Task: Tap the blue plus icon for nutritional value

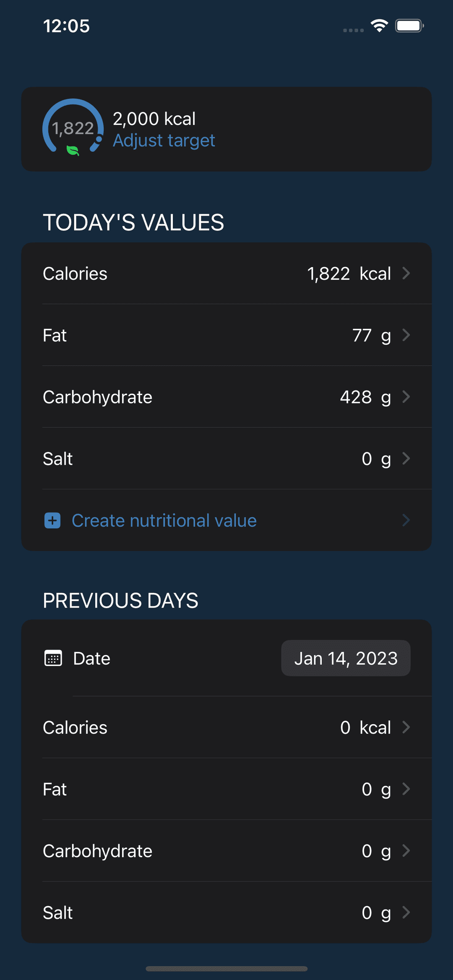Action: coord(52,520)
